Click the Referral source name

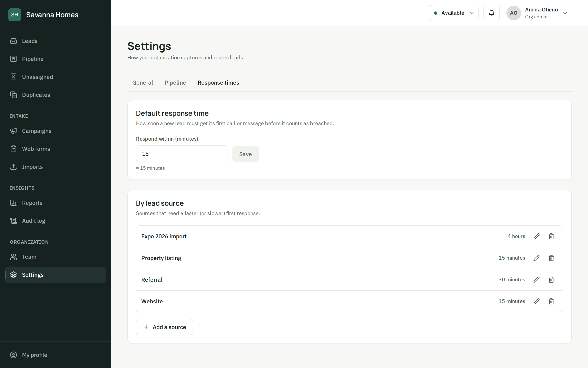152,280
